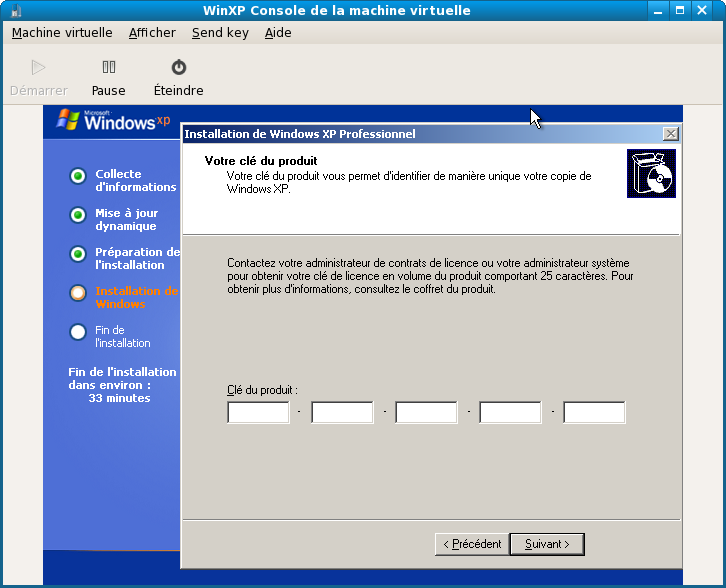Viewport: 726px width, 588px height.
Task: Click the first product key field
Action: (258, 413)
